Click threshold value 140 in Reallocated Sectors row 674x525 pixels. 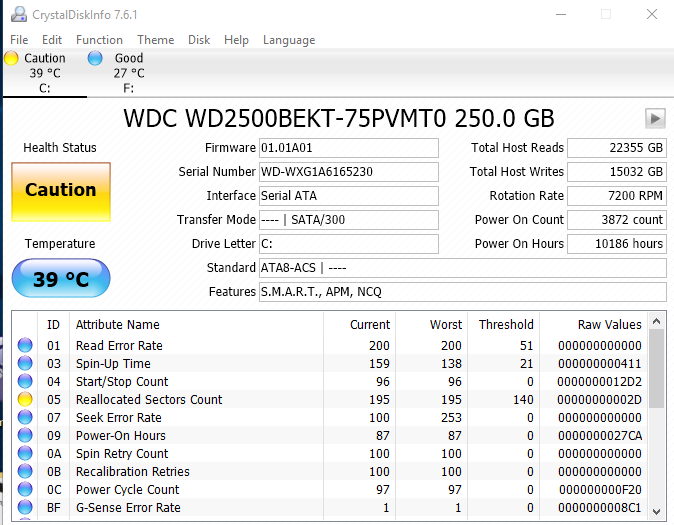click(x=523, y=399)
